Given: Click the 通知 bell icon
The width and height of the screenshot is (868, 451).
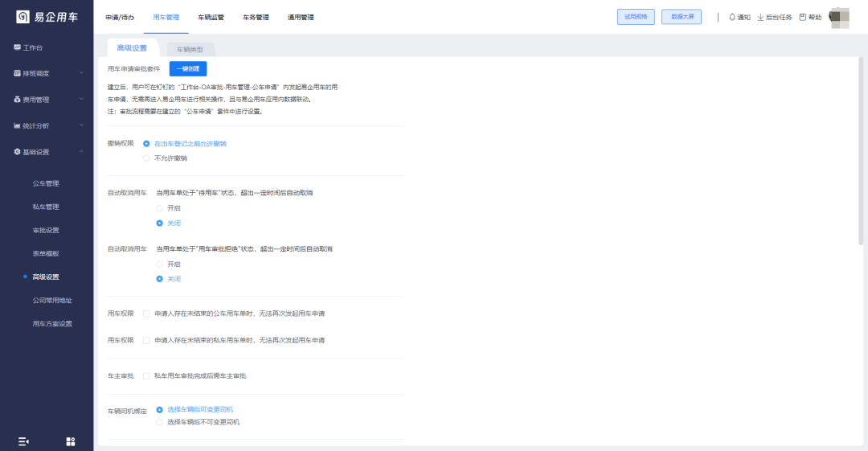Looking at the screenshot, I should (x=732, y=17).
